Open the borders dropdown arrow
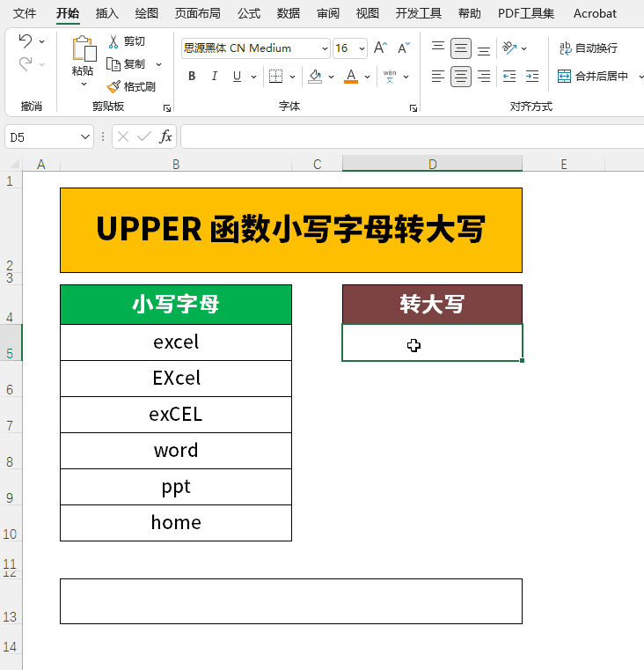The image size is (644, 670). [293, 77]
